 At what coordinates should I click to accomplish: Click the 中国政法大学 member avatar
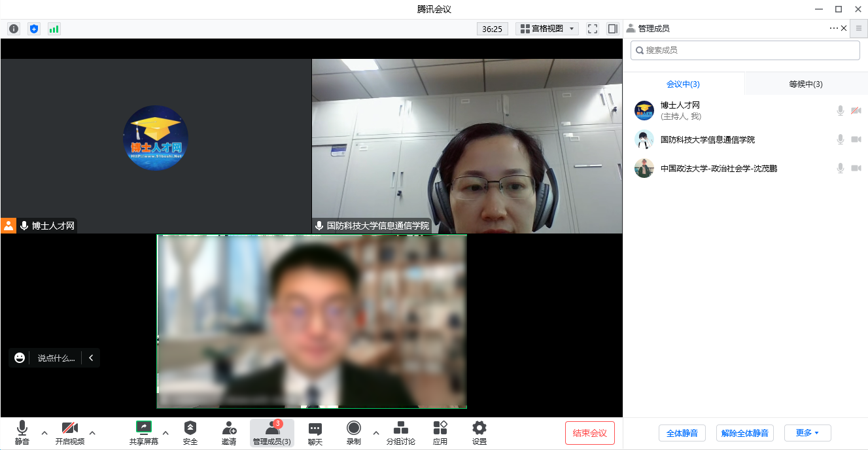tap(644, 168)
